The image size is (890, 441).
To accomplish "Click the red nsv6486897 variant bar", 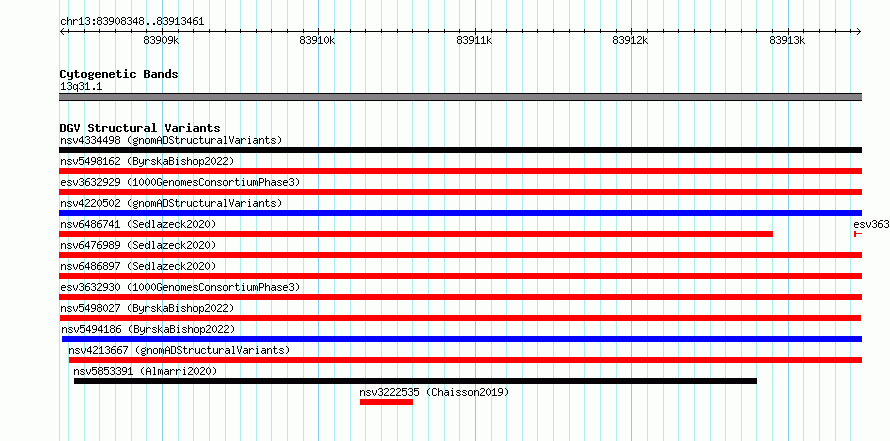I will pyautogui.click(x=460, y=276).
